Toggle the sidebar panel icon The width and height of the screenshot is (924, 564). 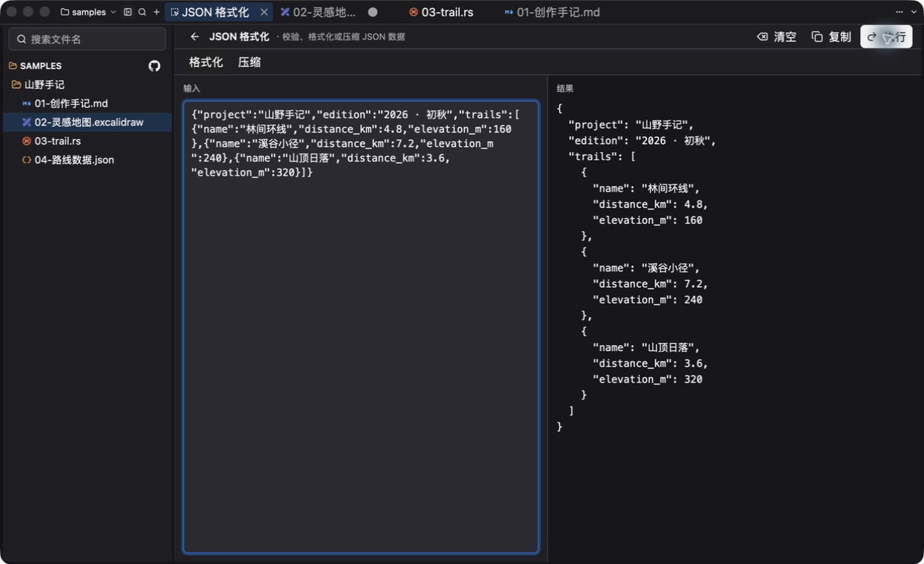tap(128, 12)
